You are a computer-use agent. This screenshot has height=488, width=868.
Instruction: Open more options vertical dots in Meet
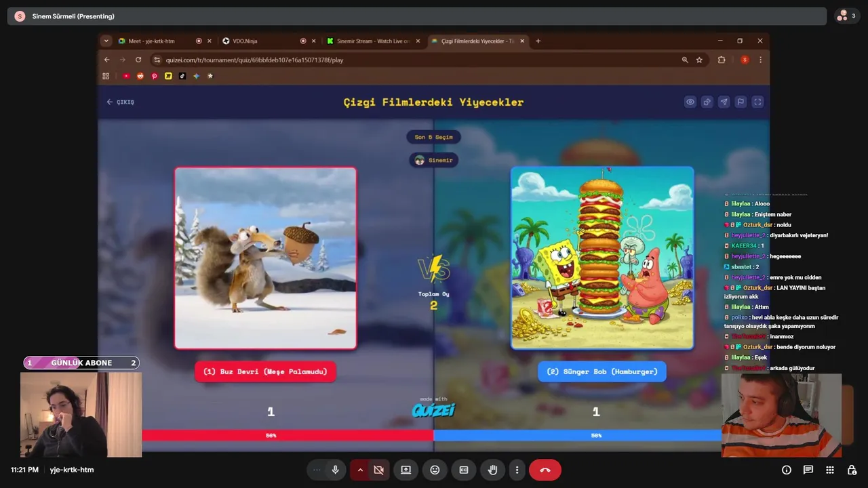517,470
